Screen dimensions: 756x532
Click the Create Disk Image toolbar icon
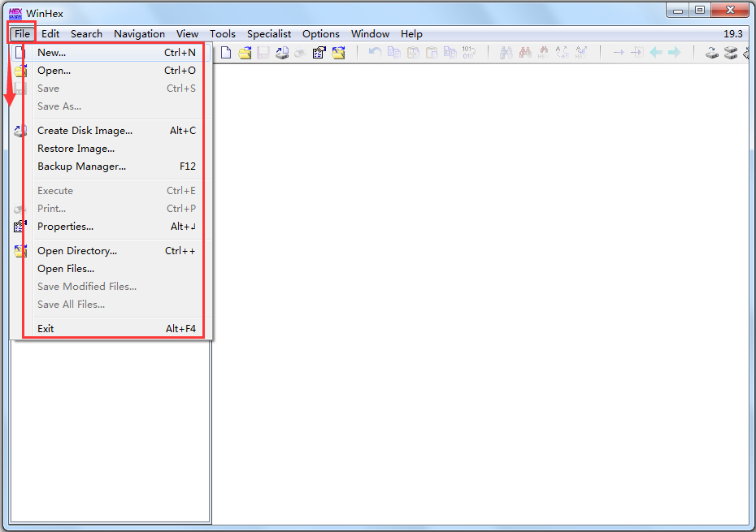click(282, 53)
